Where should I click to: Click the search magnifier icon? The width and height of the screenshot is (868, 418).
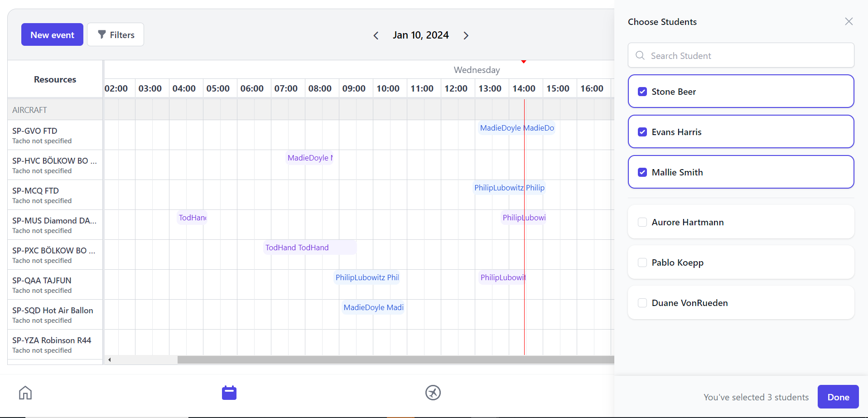coord(640,55)
